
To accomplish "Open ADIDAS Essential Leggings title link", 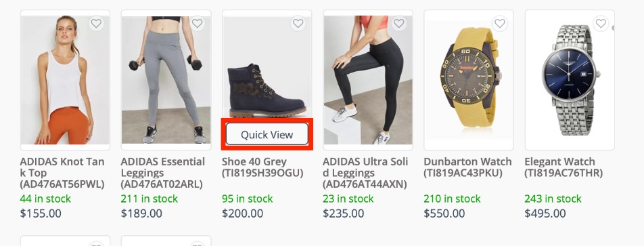I will (162, 173).
